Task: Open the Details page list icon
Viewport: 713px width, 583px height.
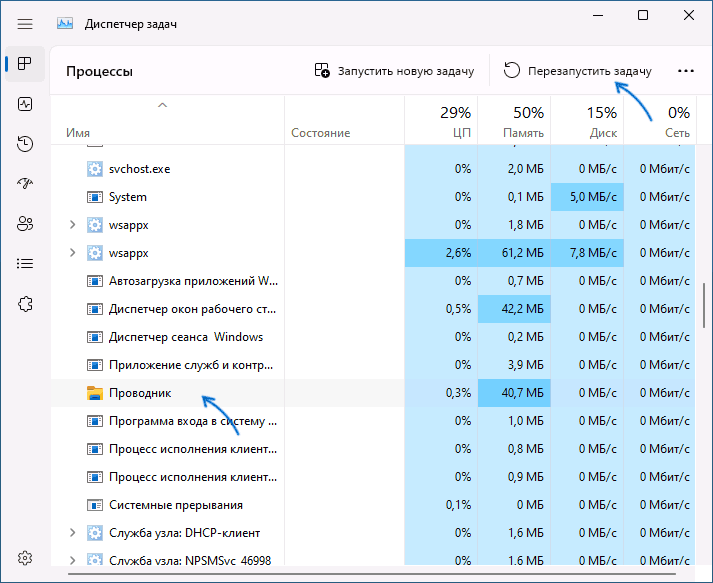Action: [x=25, y=263]
